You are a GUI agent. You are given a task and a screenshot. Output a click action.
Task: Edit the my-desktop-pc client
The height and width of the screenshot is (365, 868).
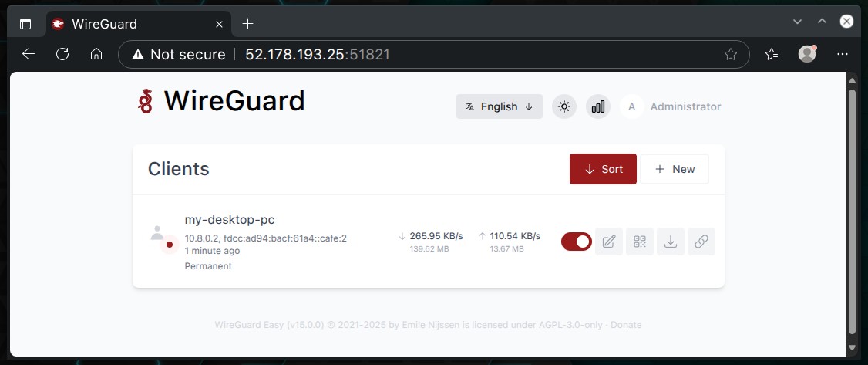tap(609, 242)
